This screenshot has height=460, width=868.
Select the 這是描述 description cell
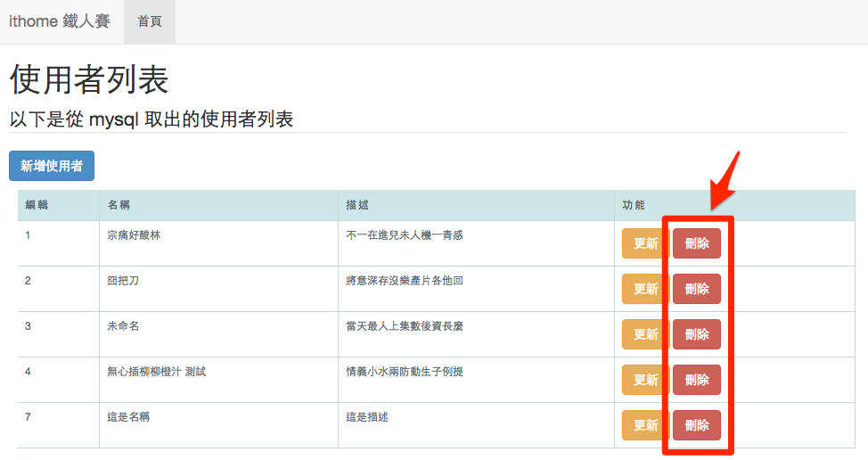[367, 416]
